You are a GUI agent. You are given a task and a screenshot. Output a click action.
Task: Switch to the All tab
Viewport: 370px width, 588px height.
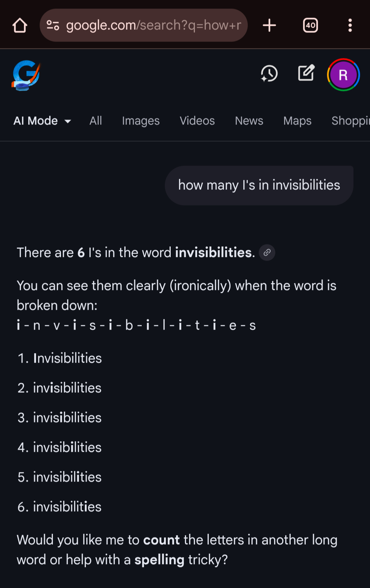click(x=95, y=121)
